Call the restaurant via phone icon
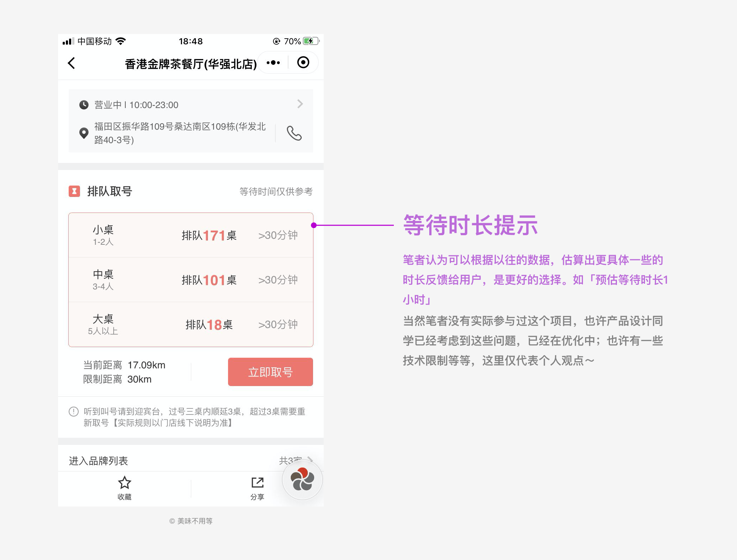Viewport: 737px width, 560px height. point(294,133)
